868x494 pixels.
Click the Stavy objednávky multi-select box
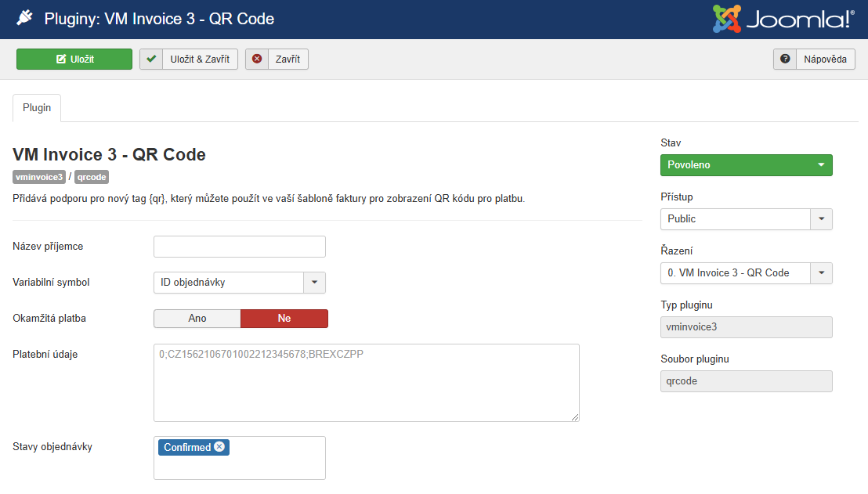tap(240, 458)
